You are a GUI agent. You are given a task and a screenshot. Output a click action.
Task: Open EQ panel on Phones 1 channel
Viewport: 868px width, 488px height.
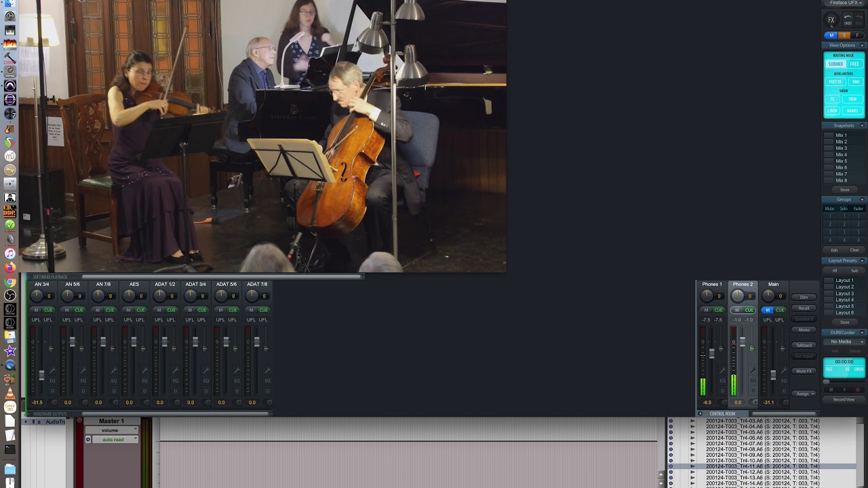(722, 381)
